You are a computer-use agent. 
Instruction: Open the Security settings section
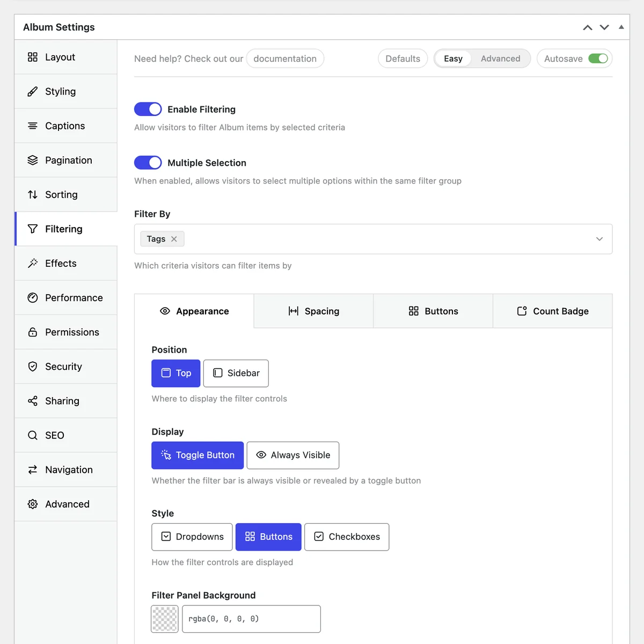click(66, 366)
